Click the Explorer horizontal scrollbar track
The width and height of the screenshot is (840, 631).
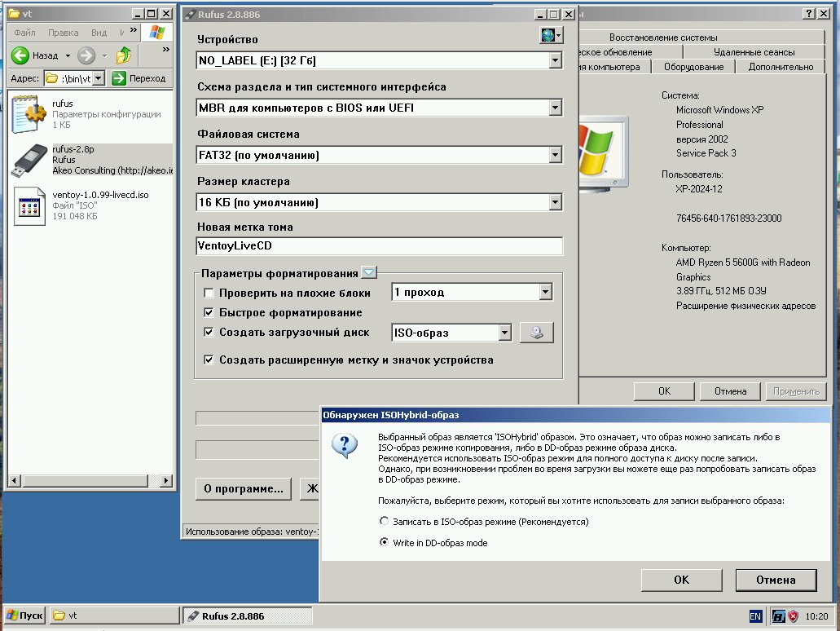point(90,480)
